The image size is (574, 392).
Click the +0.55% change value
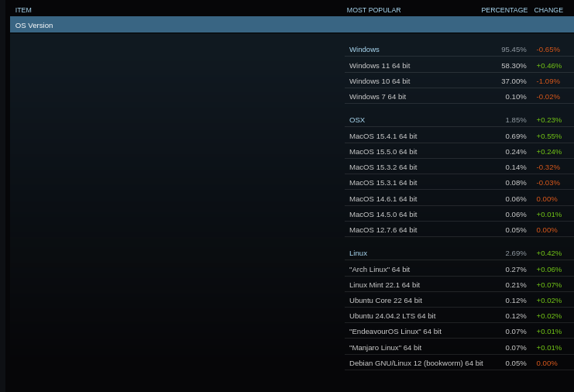coord(548,136)
